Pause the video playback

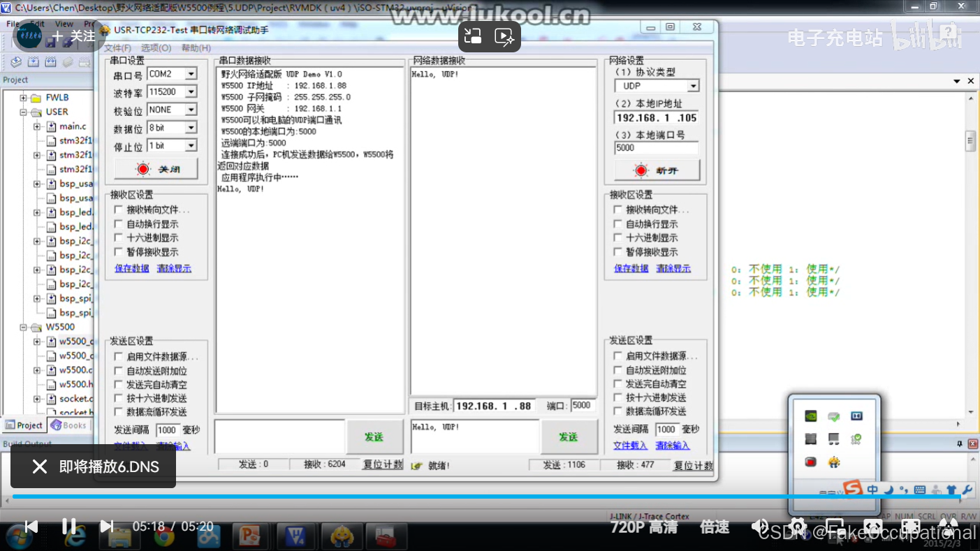(x=68, y=527)
